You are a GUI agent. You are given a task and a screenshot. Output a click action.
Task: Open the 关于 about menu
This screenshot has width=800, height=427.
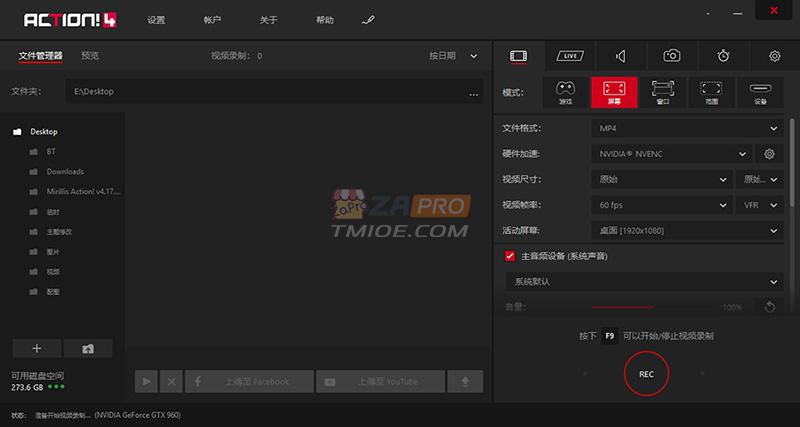click(268, 20)
